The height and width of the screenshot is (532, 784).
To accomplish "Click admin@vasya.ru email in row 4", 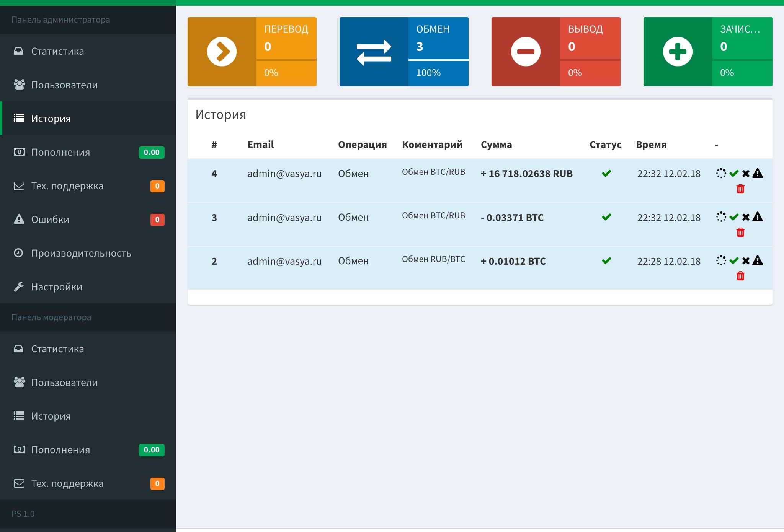I will pos(284,174).
